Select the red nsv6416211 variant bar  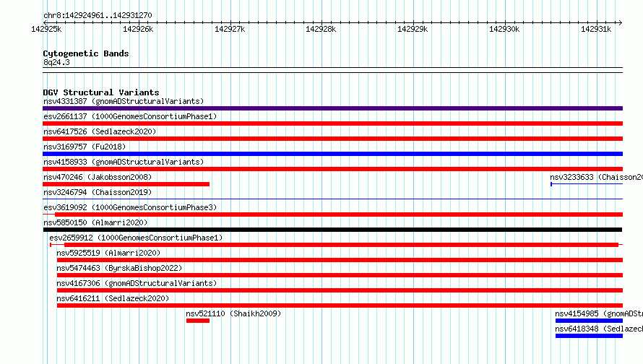pos(340,305)
